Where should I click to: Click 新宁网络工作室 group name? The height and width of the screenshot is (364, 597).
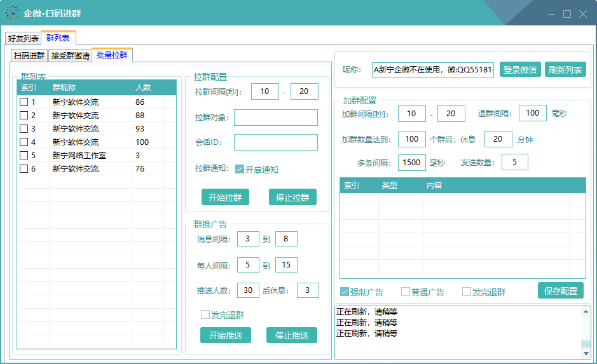pos(79,155)
